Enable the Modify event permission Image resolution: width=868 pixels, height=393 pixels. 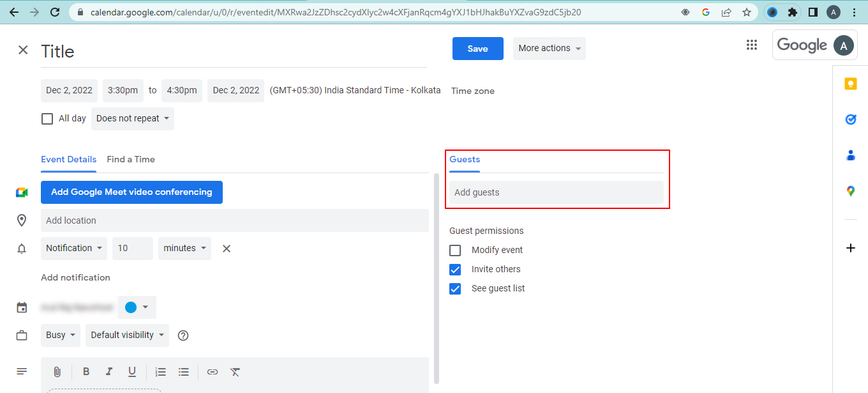pyautogui.click(x=455, y=250)
